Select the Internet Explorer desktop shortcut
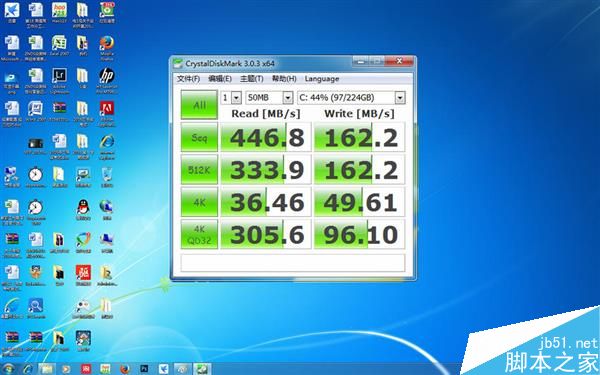 click(107, 146)
